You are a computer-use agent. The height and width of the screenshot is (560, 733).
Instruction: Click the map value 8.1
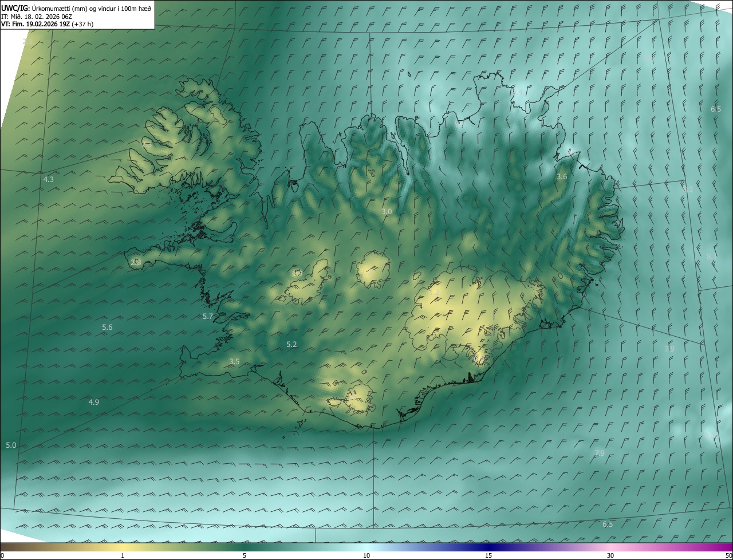(711, 257)
